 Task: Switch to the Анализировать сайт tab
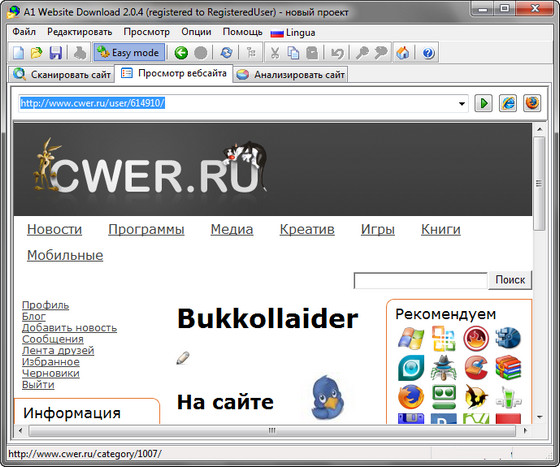290,74
